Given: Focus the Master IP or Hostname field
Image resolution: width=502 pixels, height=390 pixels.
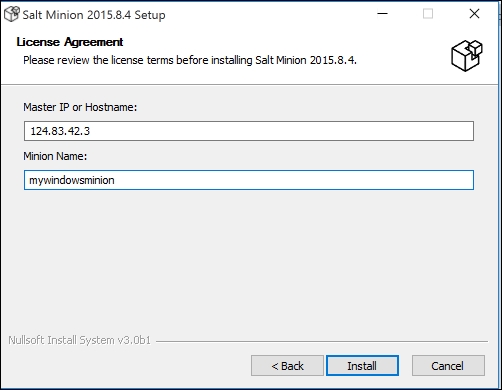Looking at the screenshot, I should click(249, 131).
